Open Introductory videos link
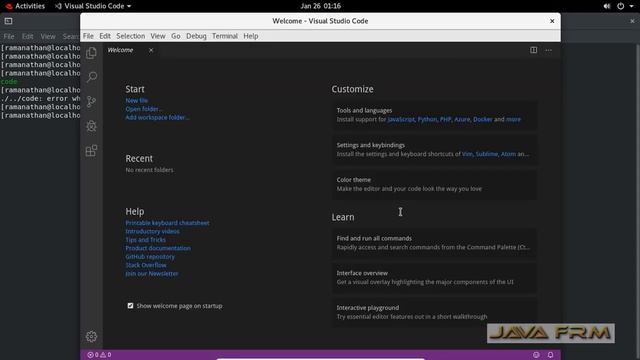 coord(152,231)
